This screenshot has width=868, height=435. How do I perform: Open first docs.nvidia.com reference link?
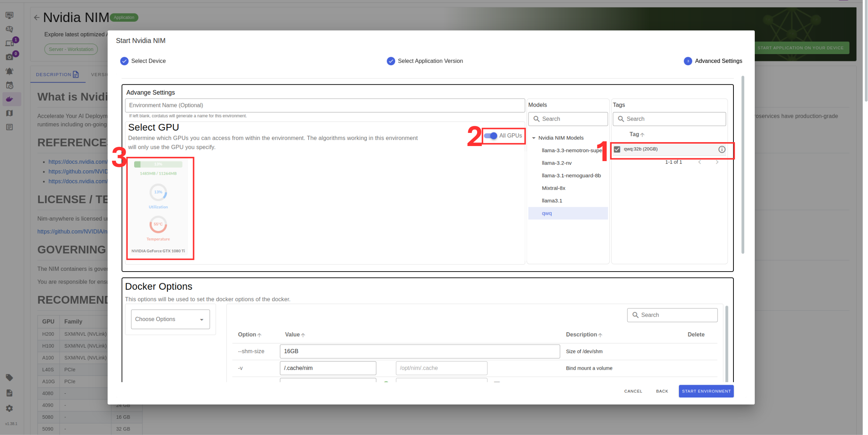[x=78, y=162]
